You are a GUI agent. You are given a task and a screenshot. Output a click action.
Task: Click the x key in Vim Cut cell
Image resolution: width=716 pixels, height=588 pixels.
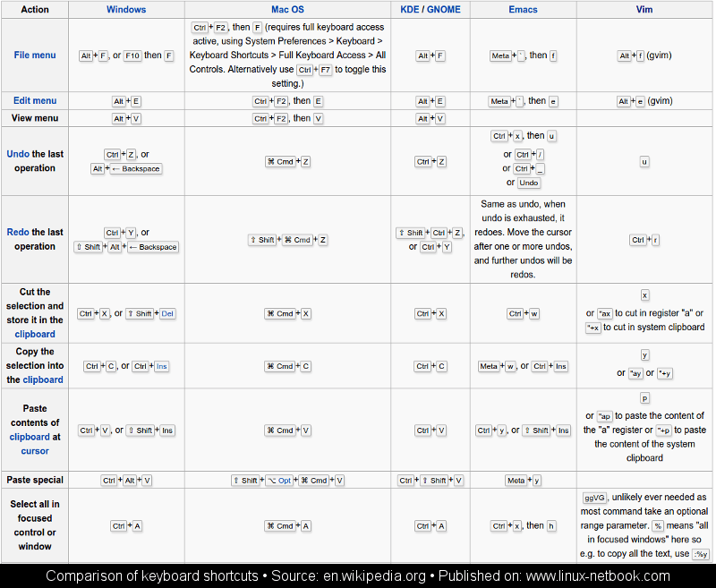[x=644, y=295]
